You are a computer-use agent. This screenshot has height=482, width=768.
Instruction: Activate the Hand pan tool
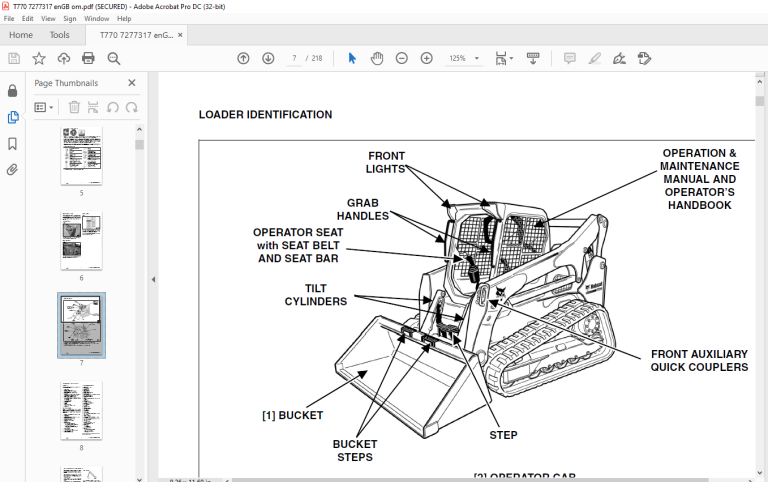coord(377,58)
